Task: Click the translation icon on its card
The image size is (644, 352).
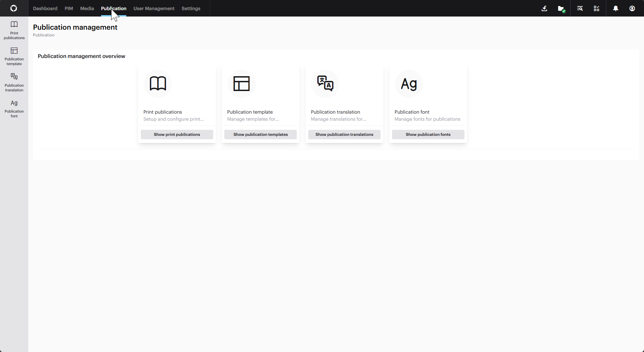Action: click(x=325, y=84)
